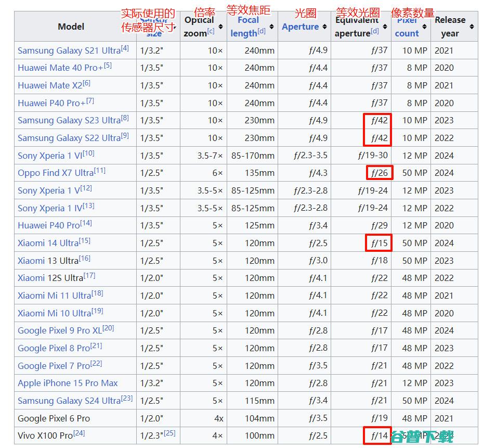
Task: Open Huawei P40 Pro+ link
Action: [x=51, y=103]
